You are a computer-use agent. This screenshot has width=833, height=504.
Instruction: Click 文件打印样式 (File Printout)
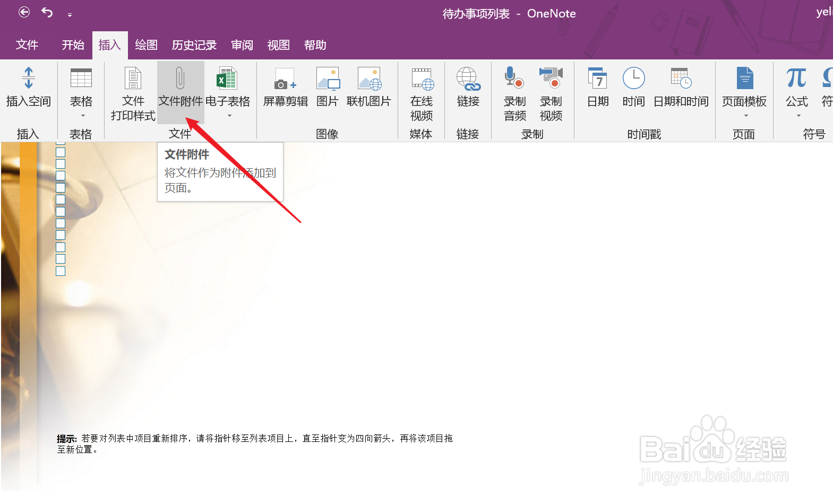(133, 94)
